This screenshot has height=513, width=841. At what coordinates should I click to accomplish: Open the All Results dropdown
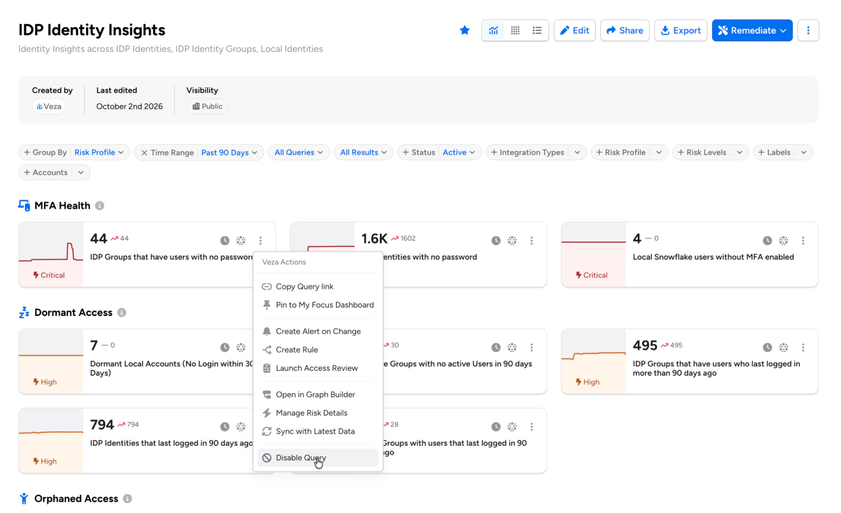pos(363,152)
